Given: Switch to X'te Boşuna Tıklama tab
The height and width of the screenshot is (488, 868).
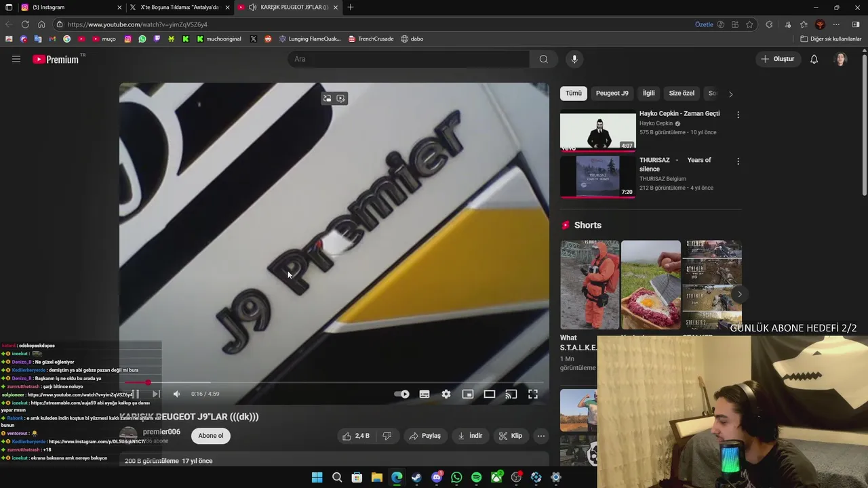Looking at the screenshot, I should 179,7.
